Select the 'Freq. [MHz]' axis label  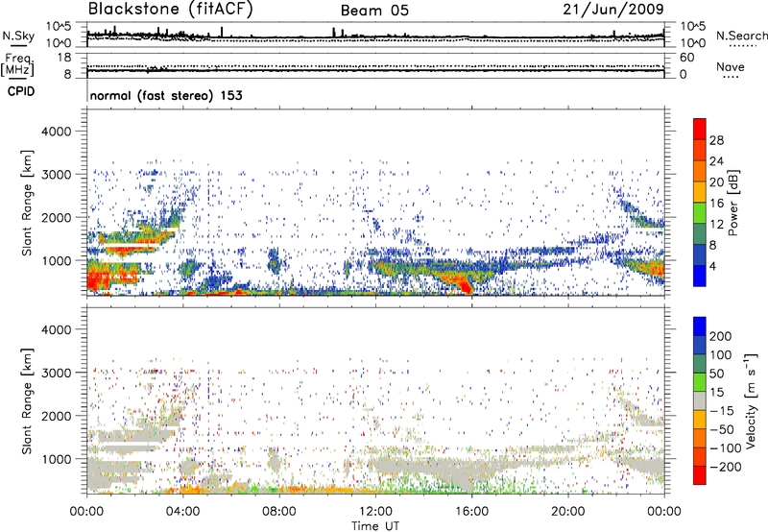point(17,64)
